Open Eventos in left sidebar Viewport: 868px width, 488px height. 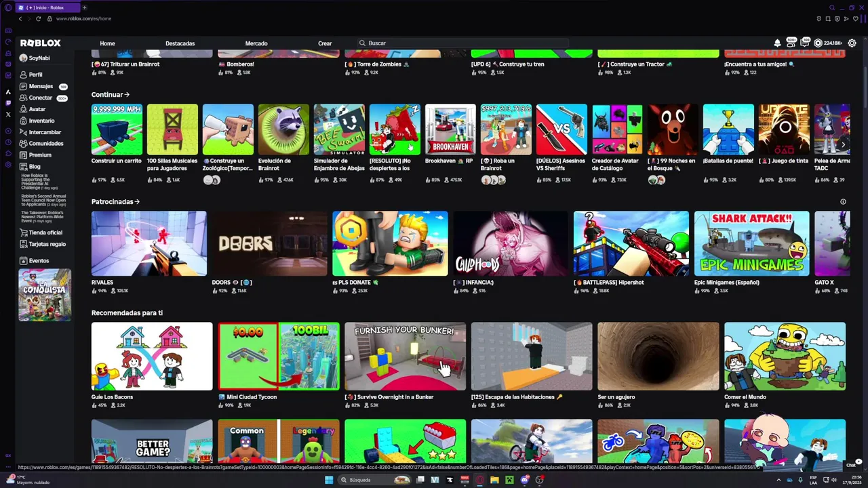[x=34, y=260]
